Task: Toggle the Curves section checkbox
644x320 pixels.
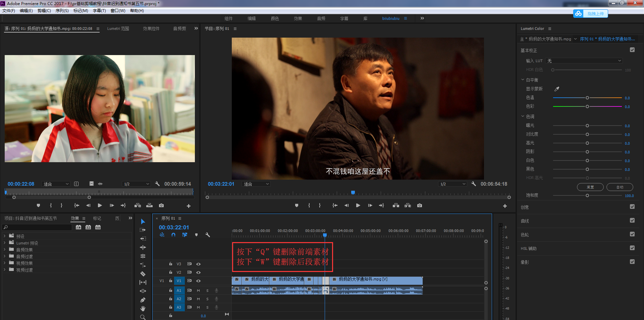Action: (632, 221)
